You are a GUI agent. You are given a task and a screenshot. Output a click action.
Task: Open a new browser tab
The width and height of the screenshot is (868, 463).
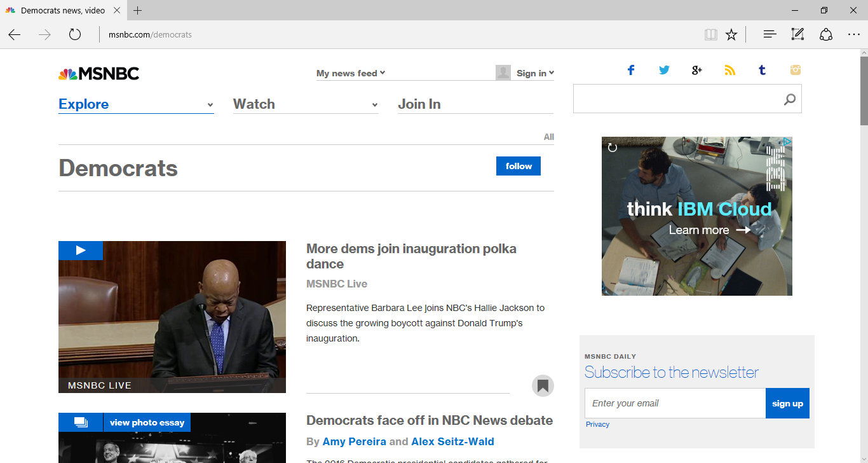point(138,10)
